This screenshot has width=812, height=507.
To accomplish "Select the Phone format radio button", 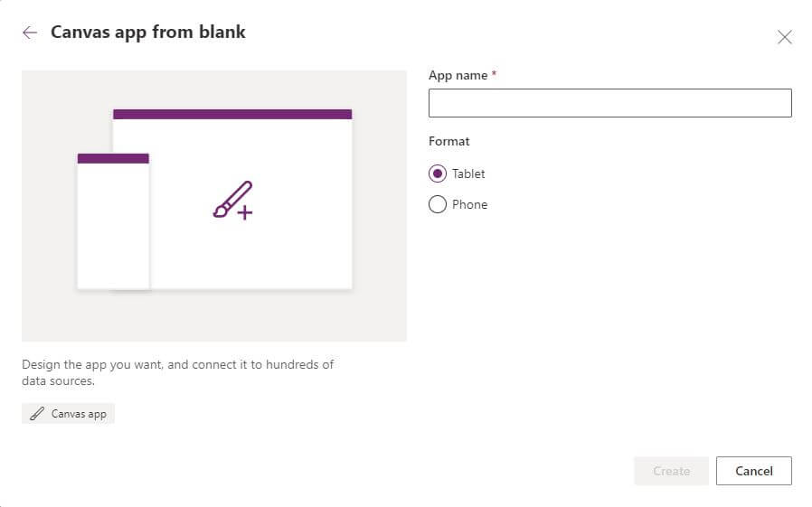I will click(437, 204).
